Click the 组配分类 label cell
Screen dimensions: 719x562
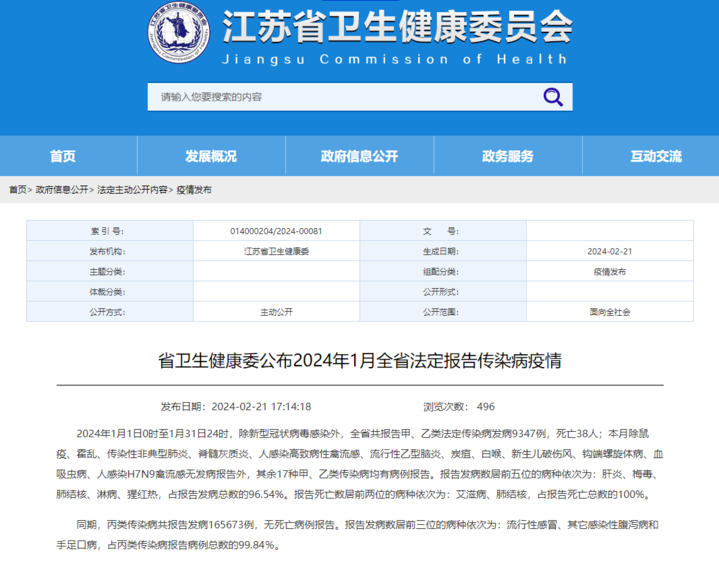443,271
